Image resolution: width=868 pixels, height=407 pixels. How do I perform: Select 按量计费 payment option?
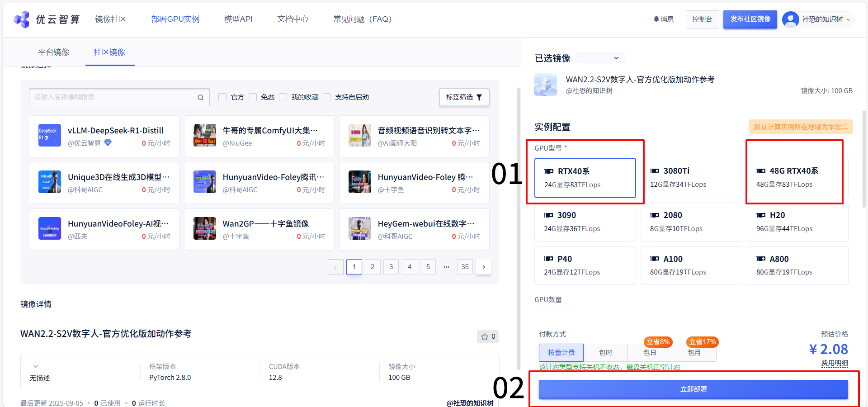click(561, 353)
